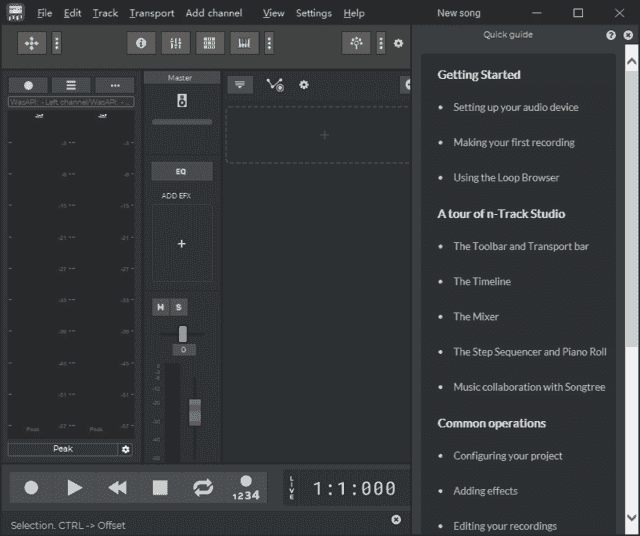Open the Peak meter settings gear

[126, 450]
